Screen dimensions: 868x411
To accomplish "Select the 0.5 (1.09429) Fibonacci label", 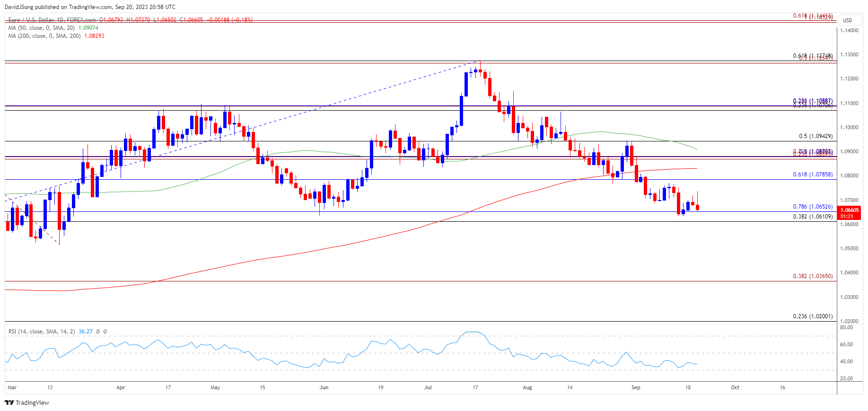I will pyautogui.click(x=815, y=136).
